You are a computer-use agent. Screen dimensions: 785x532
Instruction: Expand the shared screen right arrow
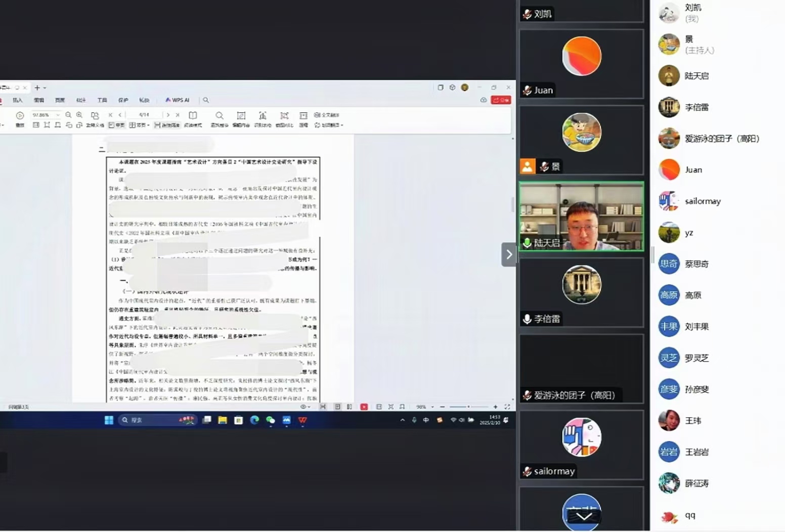[x=509, y=254]
